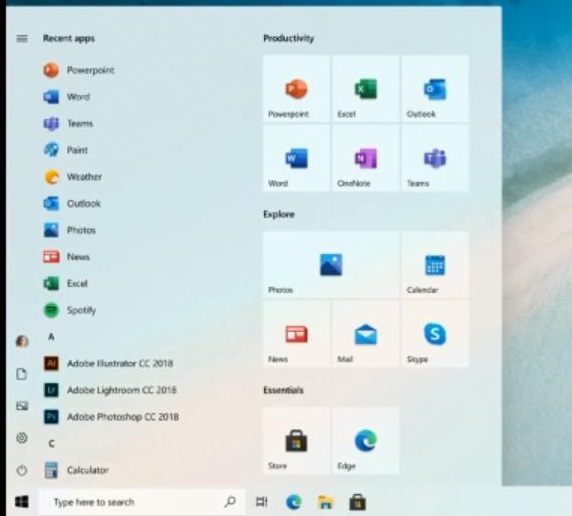Screen dimensions: 572x516
Task: Launch Adobe Photoshop CC 2018
Action: (x=111, y=416)
